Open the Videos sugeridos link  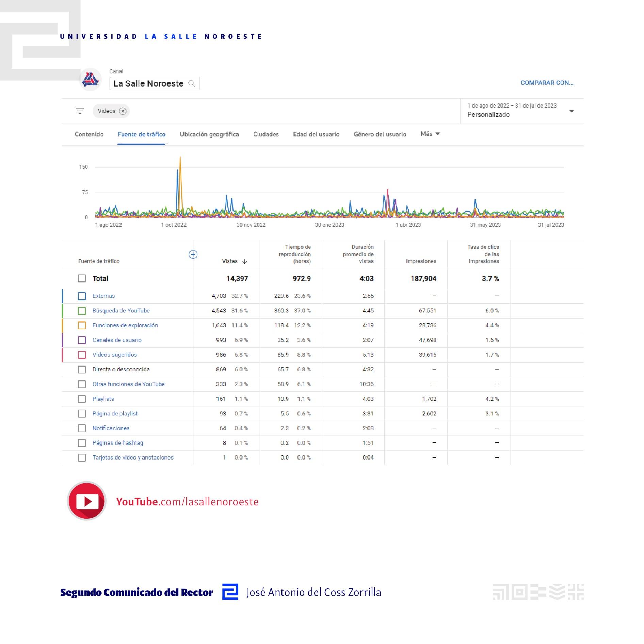115,355
